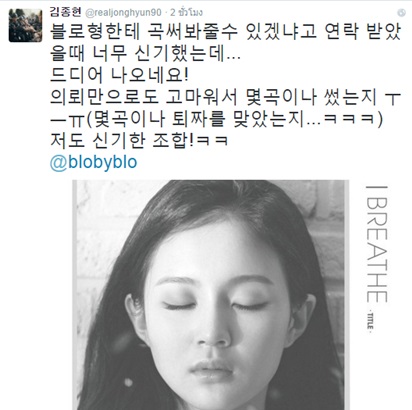Open the tweet permalink via 2 ชั่วโมง timestamp
This screenshot has height=410, width=412.
point(186,13)
